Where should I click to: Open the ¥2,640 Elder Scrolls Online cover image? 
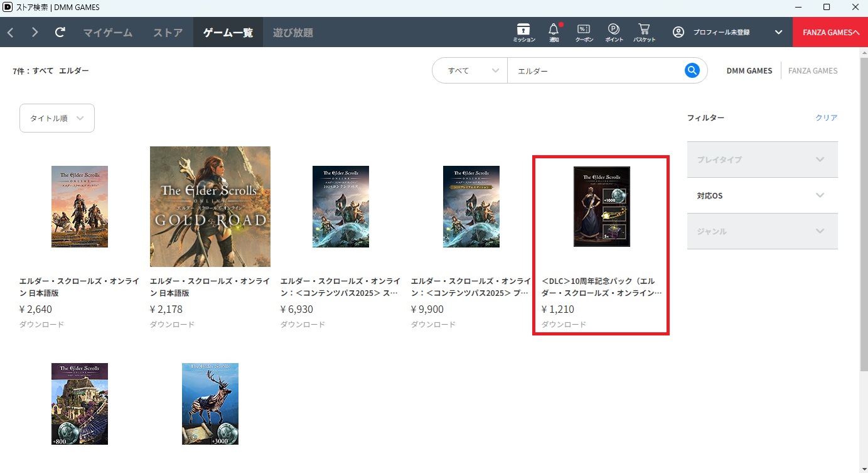(80, 207)
